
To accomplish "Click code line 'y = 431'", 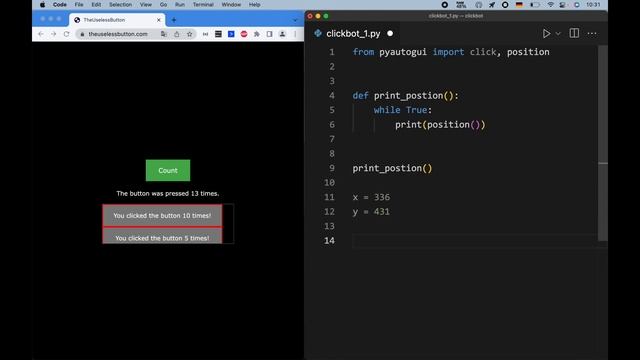I will [x=371, y=211].
